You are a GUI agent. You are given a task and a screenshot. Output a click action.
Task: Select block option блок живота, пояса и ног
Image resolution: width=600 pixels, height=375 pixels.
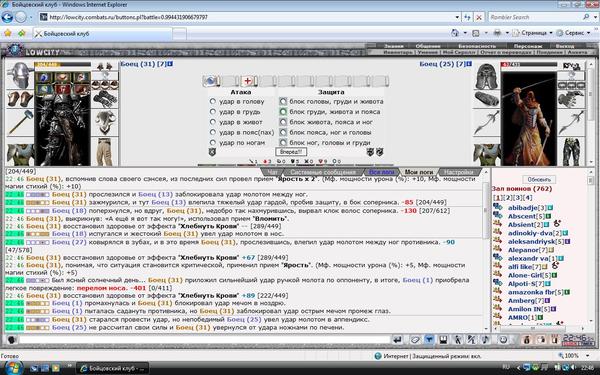point(283,122)
